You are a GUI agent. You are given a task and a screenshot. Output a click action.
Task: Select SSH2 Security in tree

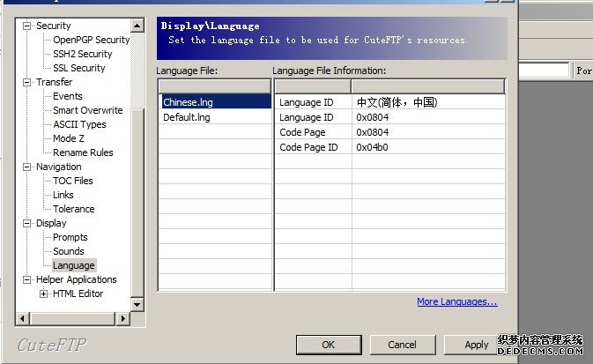[x=82, y=54]
